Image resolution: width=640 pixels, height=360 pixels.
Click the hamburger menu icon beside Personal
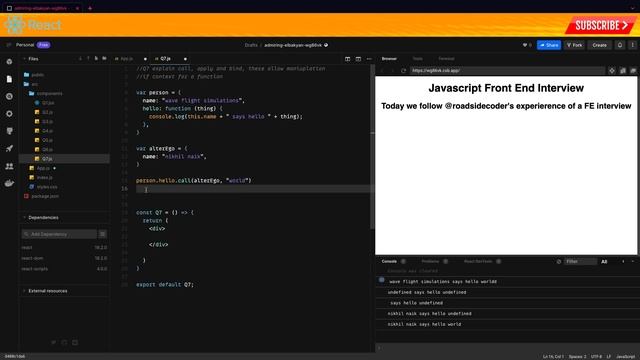(9, 45)
